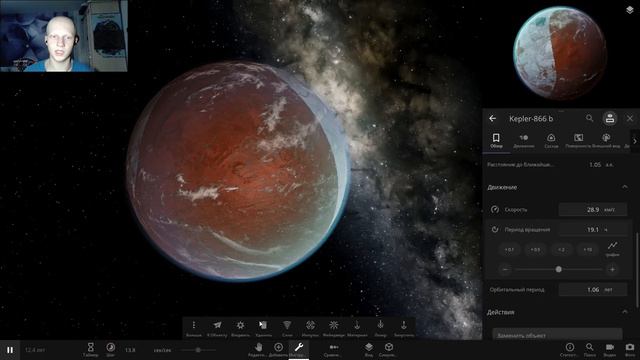Select the Сила funnel-shaped tool
The image size is (640, 360).
287,328
